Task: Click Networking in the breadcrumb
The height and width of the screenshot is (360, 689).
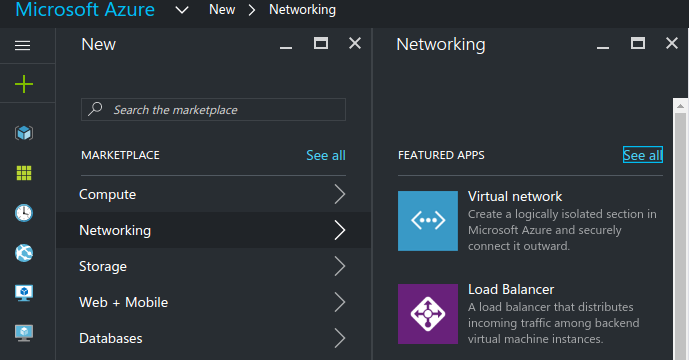Action: tap(302, 10)
